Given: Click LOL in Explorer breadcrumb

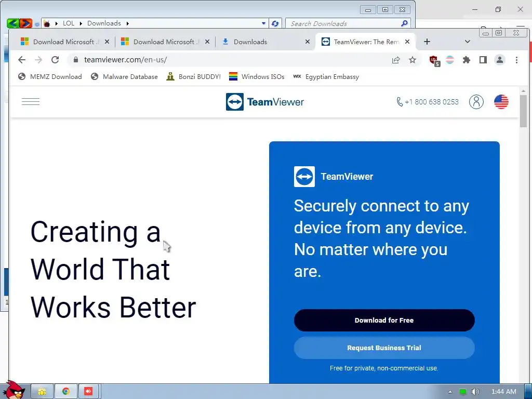Looking at the screenshot, I should click(x=69, y=23).
